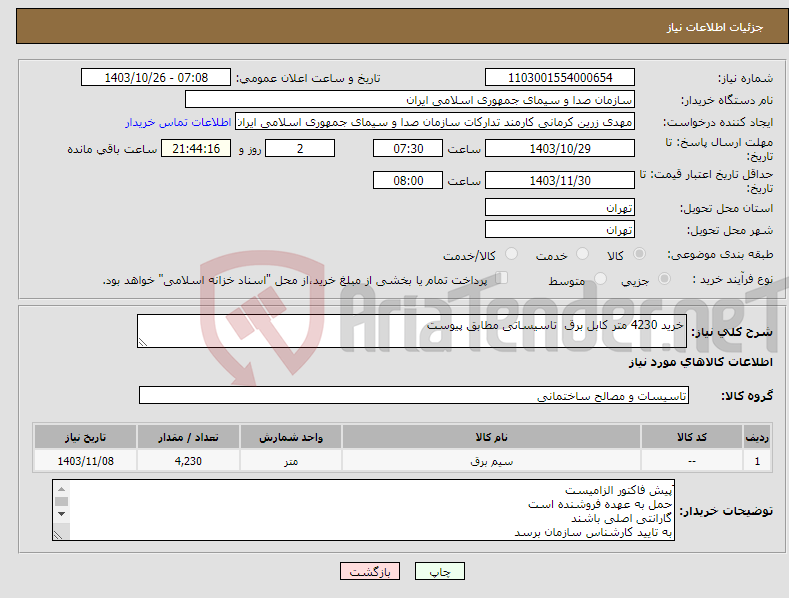The image size is (789, 598).
Task: Click the واحد شمارش column header
Action: click(x=291, y=437)
